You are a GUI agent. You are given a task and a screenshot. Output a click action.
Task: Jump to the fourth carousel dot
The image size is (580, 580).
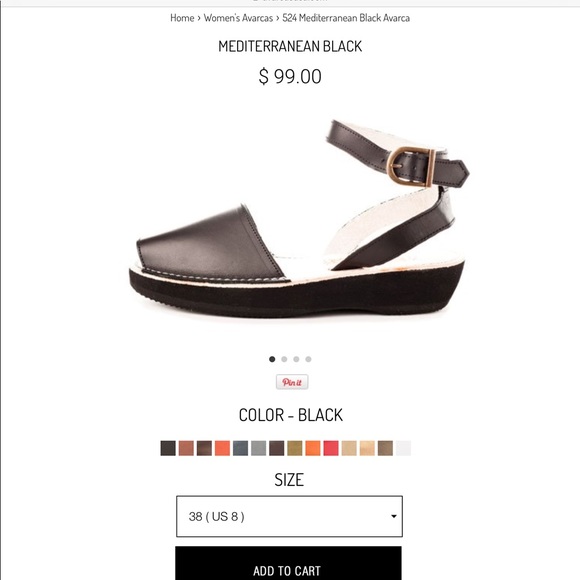308,359
